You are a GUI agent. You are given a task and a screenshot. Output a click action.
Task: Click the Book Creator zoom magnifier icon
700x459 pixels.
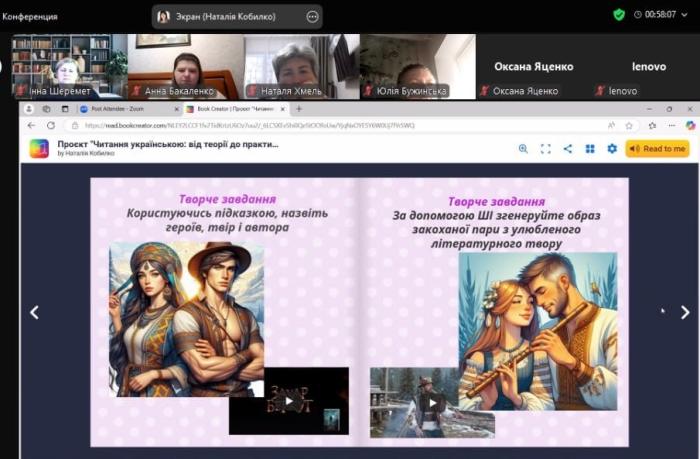click(523, 149)
